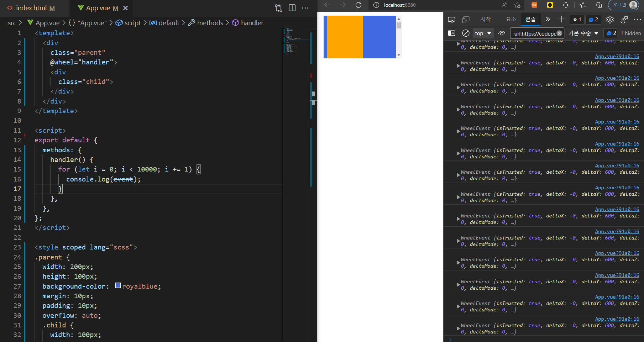Open the 기본 수준 log level dropdown

583,33
